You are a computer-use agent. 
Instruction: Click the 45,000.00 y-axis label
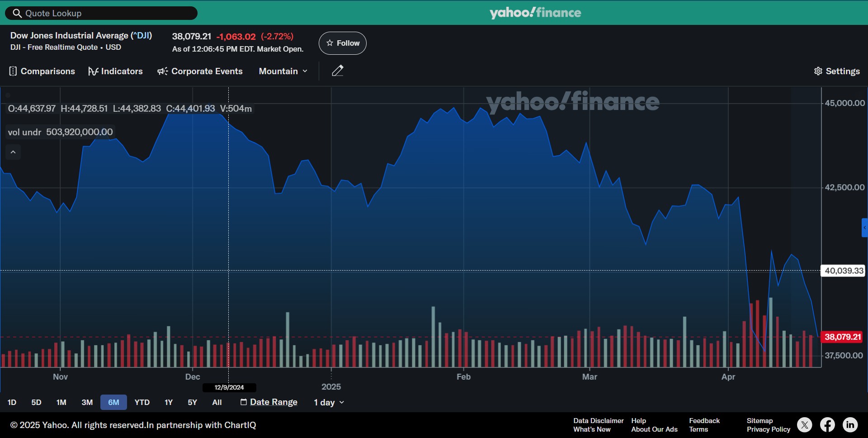pos(844,103)
